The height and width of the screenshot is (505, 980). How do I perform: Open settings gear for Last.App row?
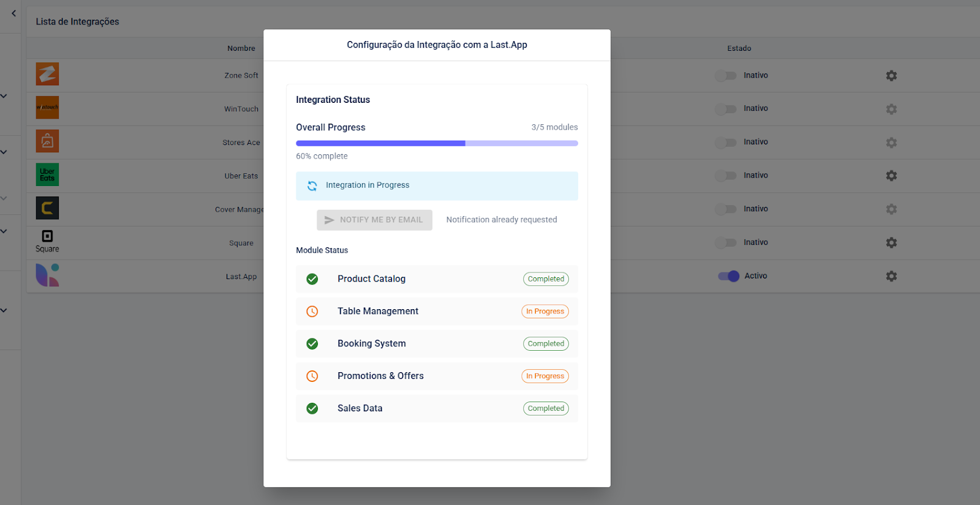coord(891,276)
